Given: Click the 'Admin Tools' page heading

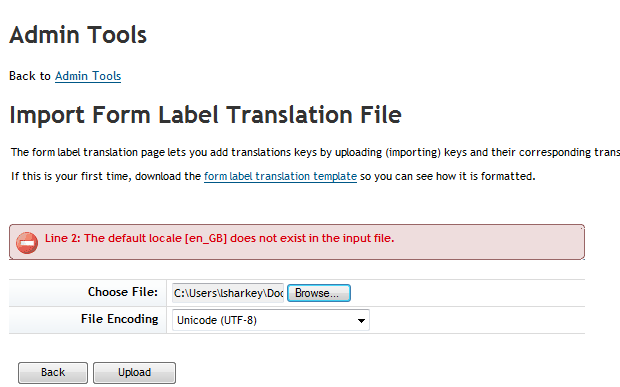Looking at the screenshot, I should coord(78,34).
